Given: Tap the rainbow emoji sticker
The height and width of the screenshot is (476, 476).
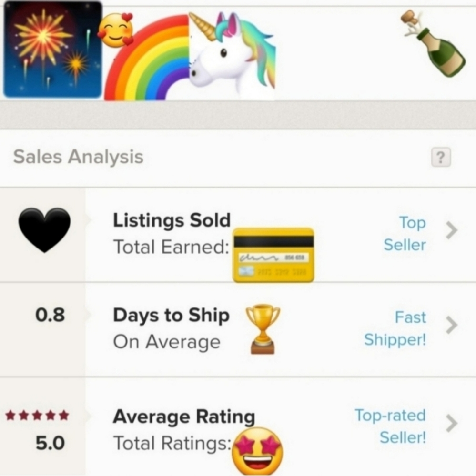Looking at the screenshot, I should point(146,58).
